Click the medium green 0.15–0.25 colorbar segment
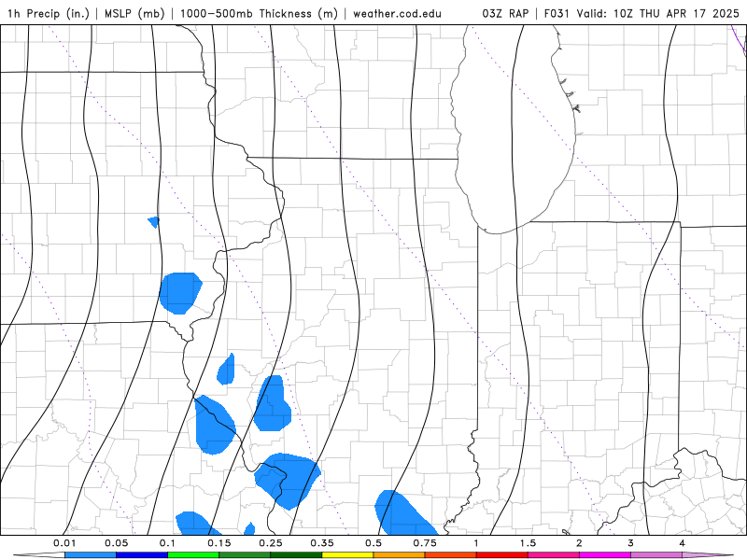Screen dimensions: 747x560 point(245,555)
